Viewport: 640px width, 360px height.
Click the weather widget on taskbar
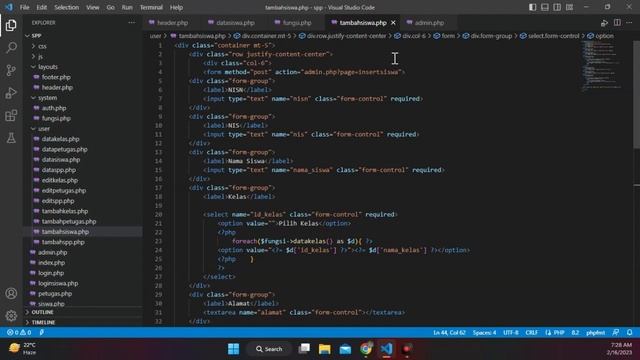click(23, 349)
